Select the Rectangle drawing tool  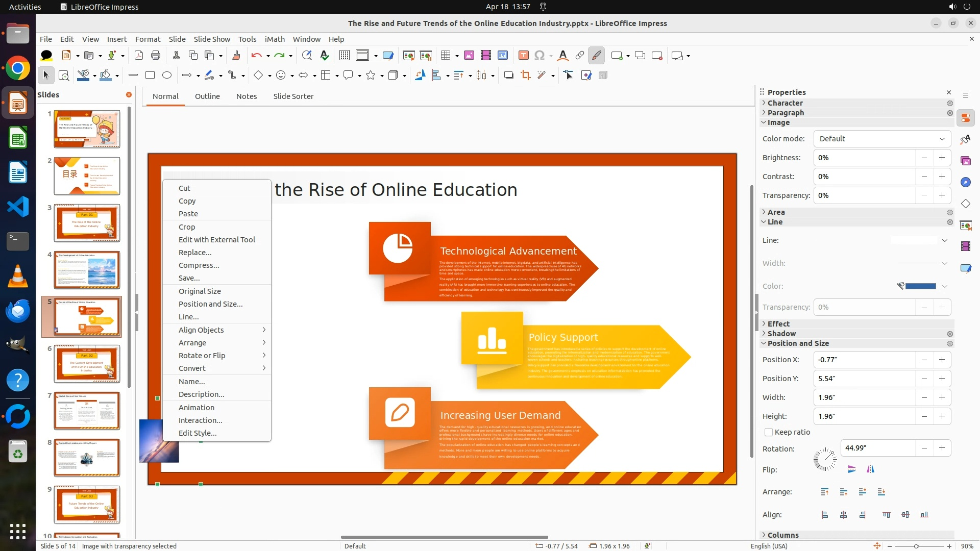(150, 76)
